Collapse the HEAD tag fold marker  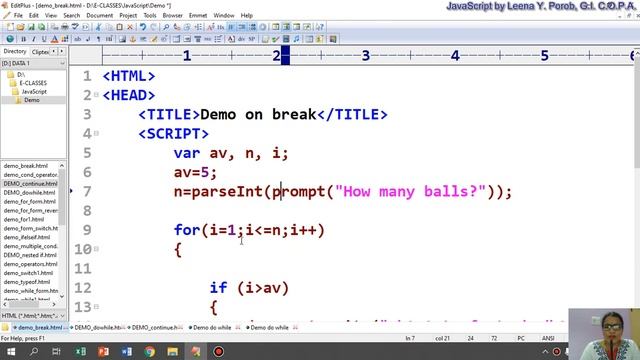tap(97, 95)
